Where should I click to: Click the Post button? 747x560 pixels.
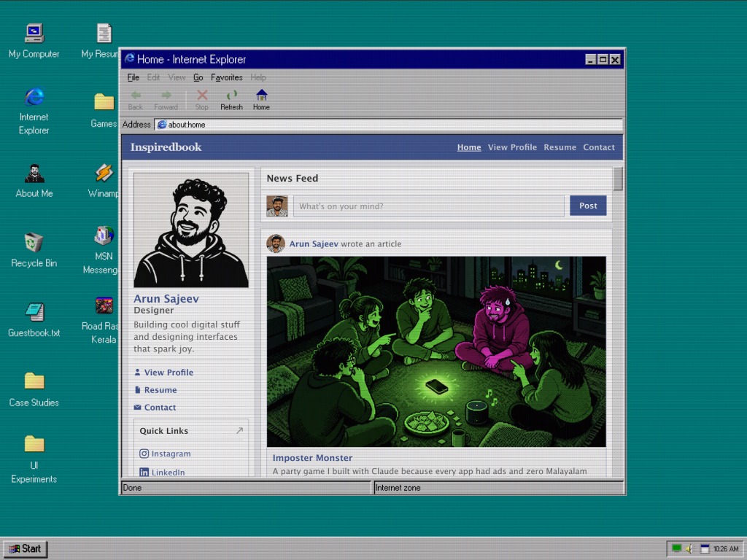(x=589, y=206)
